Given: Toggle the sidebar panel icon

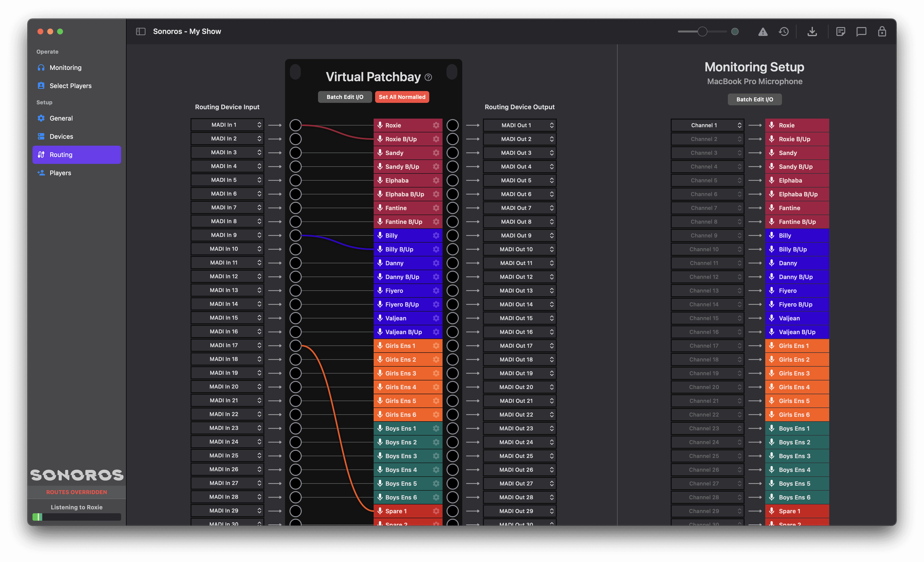Looking at the screenshot, I should [141, 31].
